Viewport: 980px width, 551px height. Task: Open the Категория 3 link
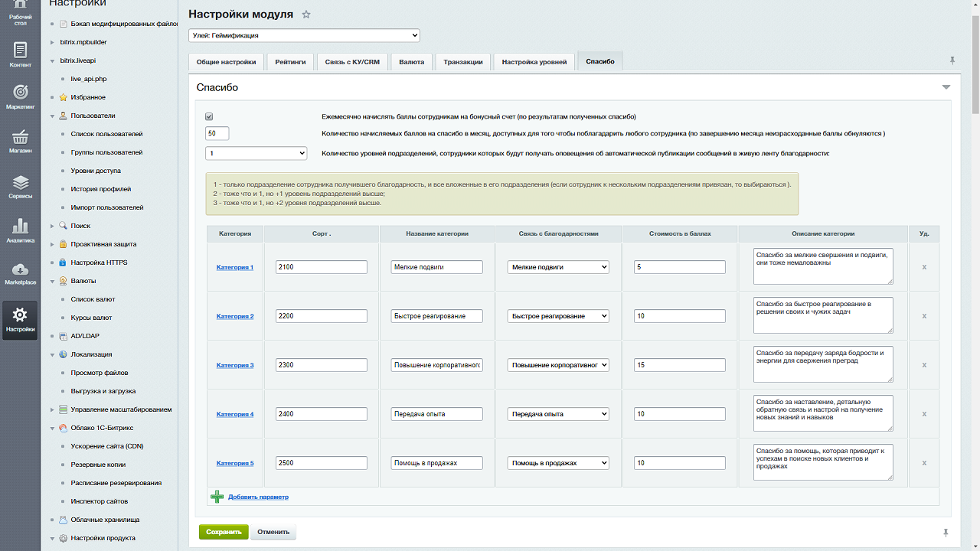point(235,365)
